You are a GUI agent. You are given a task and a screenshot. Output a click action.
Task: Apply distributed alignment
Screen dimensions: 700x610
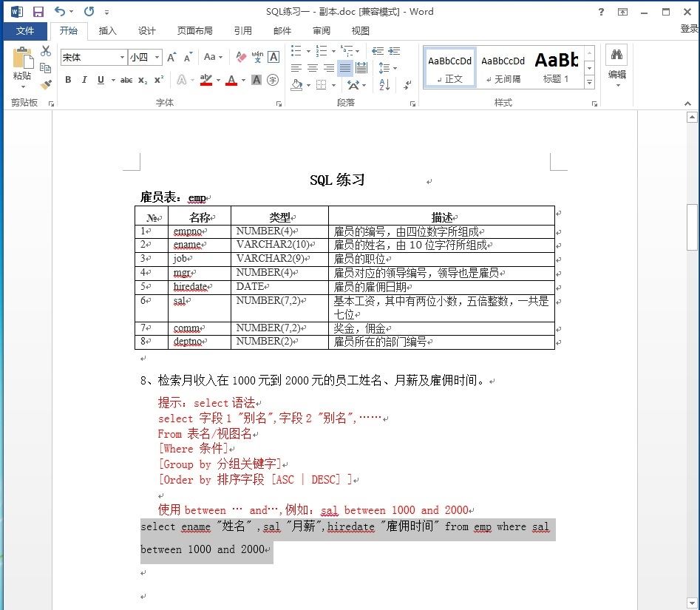(361, 68)
